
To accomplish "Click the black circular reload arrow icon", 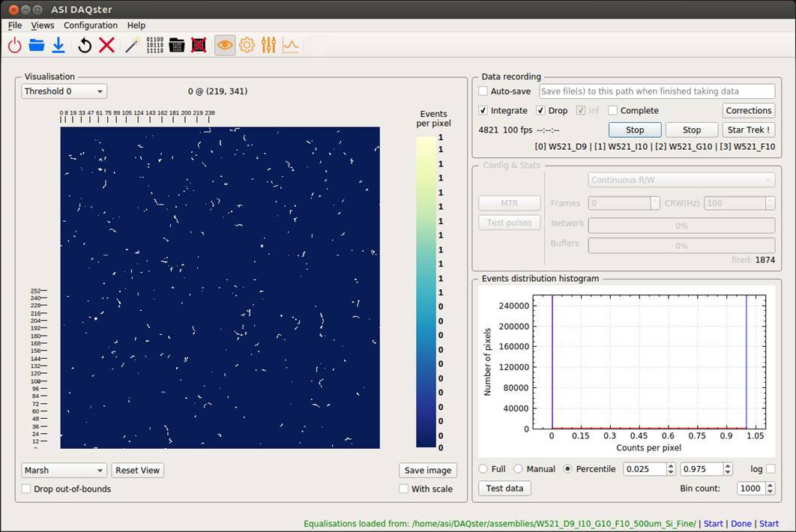I will point(85,46).
